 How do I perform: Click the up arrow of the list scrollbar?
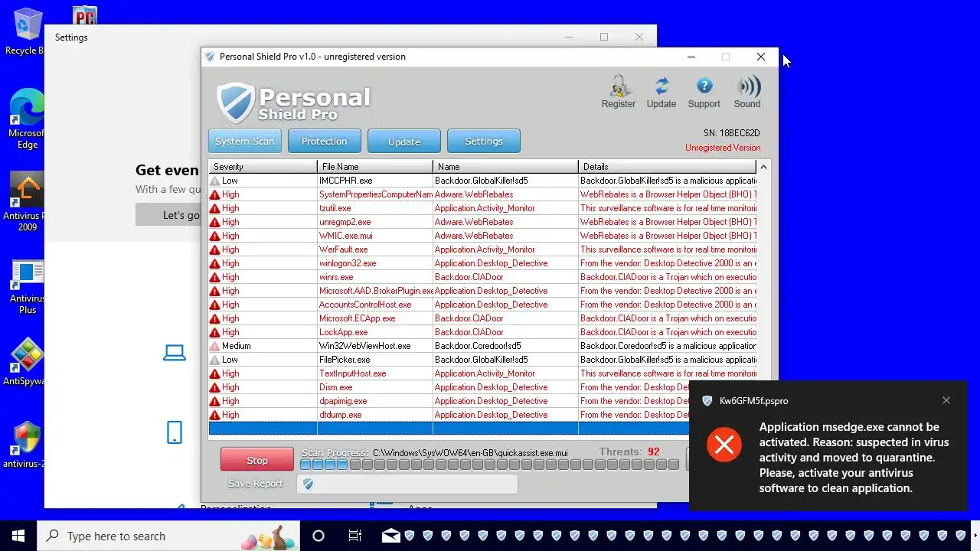[763, 167]
